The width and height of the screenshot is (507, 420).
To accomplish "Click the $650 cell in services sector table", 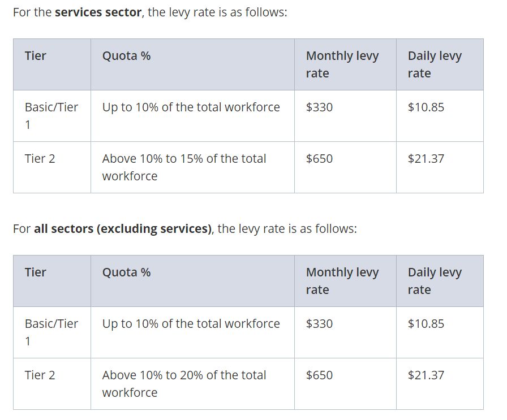I will 319,159.
